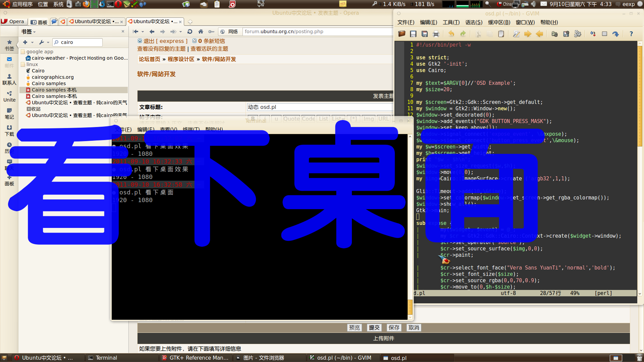Open Find and Replace in GVIM toolbar
Screen dimensions: 644x362
click(516, 34)
